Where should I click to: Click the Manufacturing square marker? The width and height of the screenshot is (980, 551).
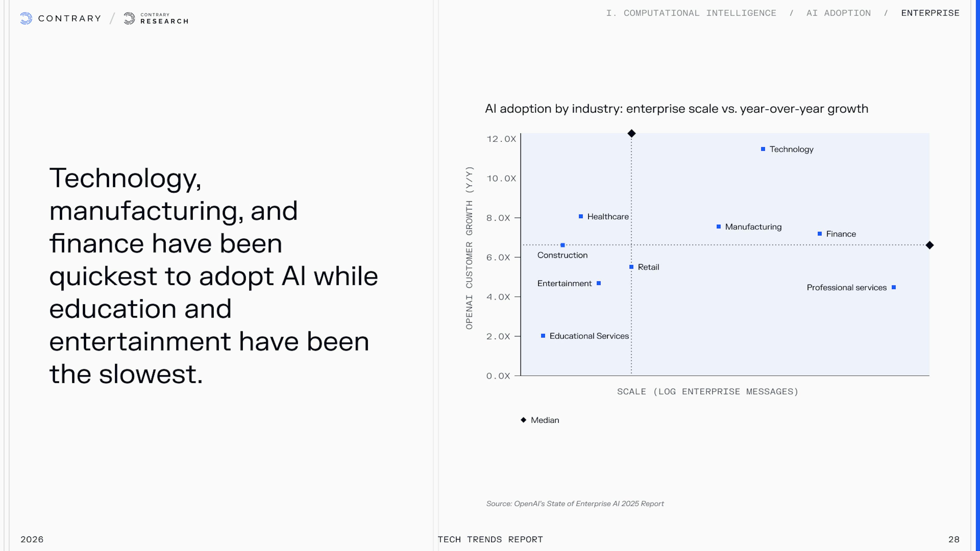click(719, 227)
